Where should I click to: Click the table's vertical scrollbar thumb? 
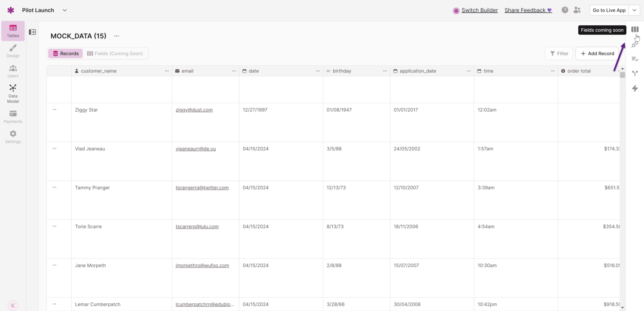622,75
